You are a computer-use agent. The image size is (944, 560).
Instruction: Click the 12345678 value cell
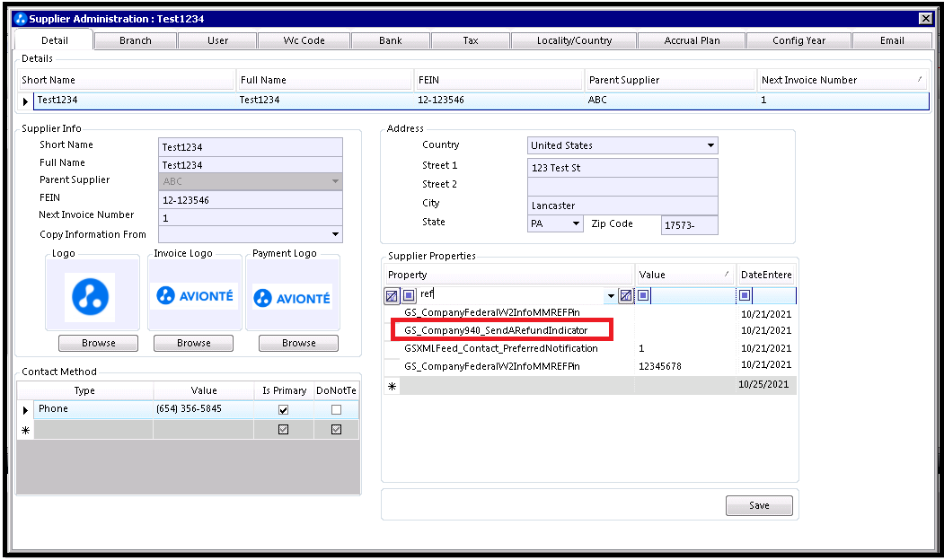click(685, 366)
